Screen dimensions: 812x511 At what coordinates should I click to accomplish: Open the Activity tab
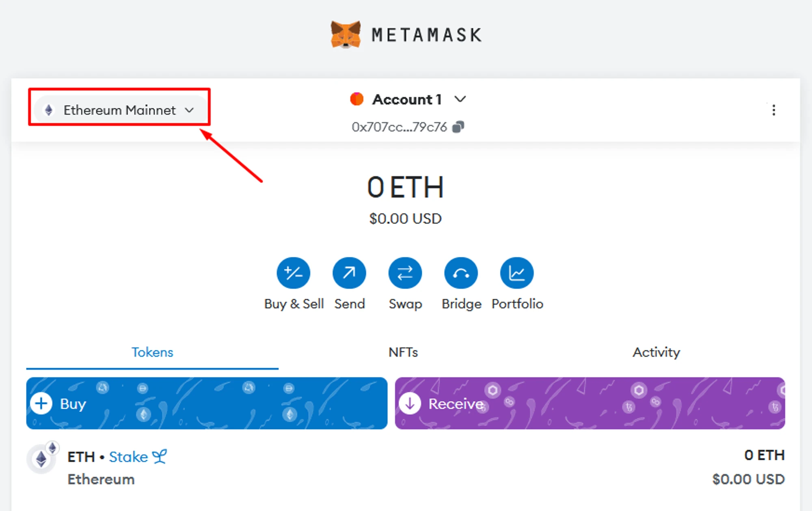point(656,352)
